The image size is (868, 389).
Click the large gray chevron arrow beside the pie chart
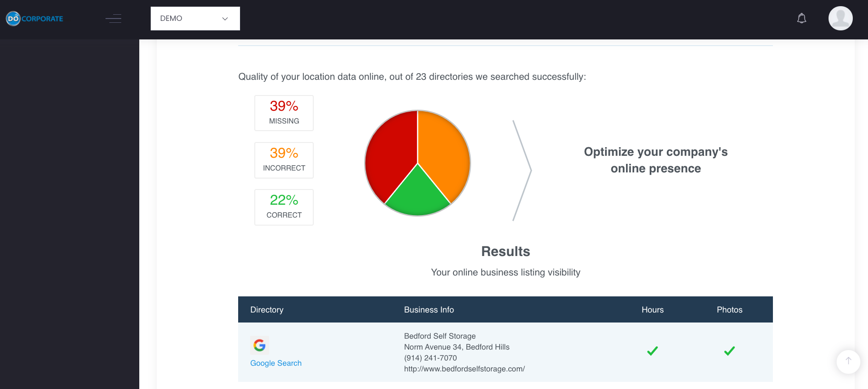click(x=522, y=170)
